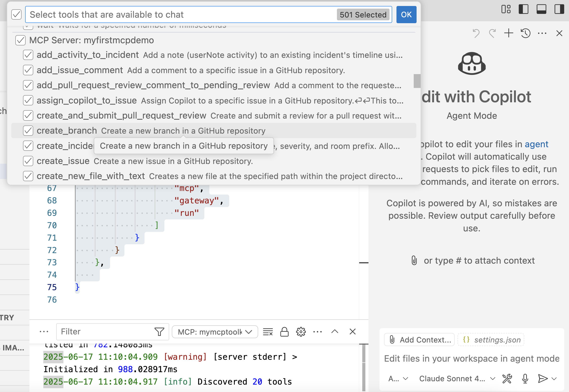Click the configure tools wrench icon
The height and width of the screenshot is (392, 569).
point(507,378)
